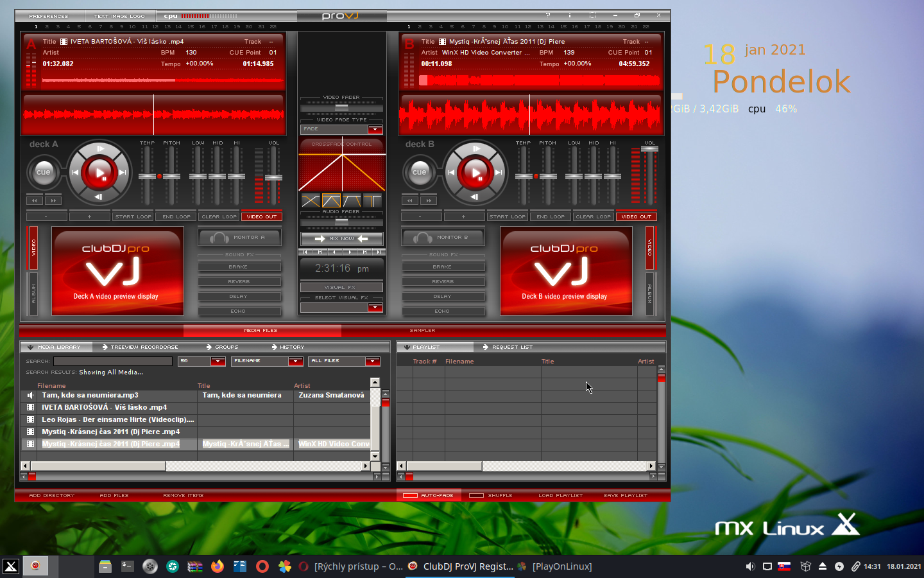Open the Treeview Recordcase tab
This screenshot has width=924, height=578.
(x=140, y=347)
